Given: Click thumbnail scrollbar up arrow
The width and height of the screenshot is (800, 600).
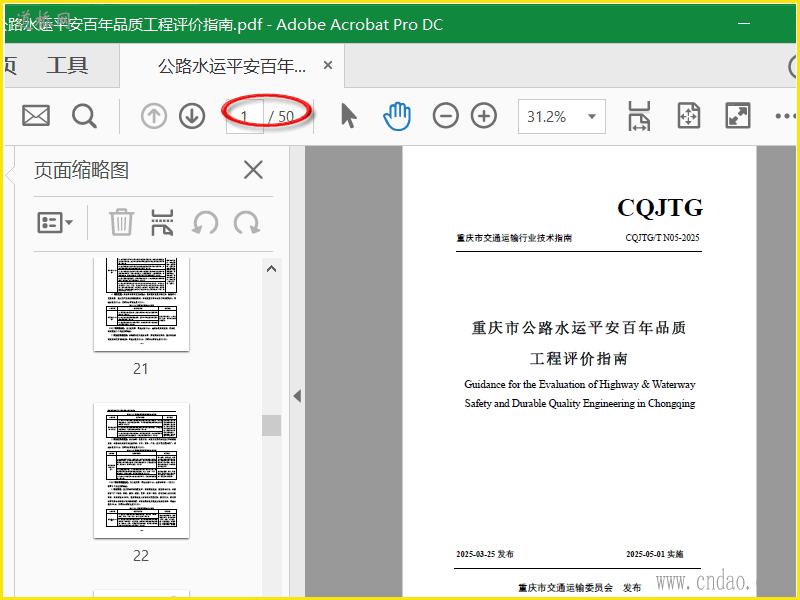Looking at the screenshot, I should tap(271, 269).
